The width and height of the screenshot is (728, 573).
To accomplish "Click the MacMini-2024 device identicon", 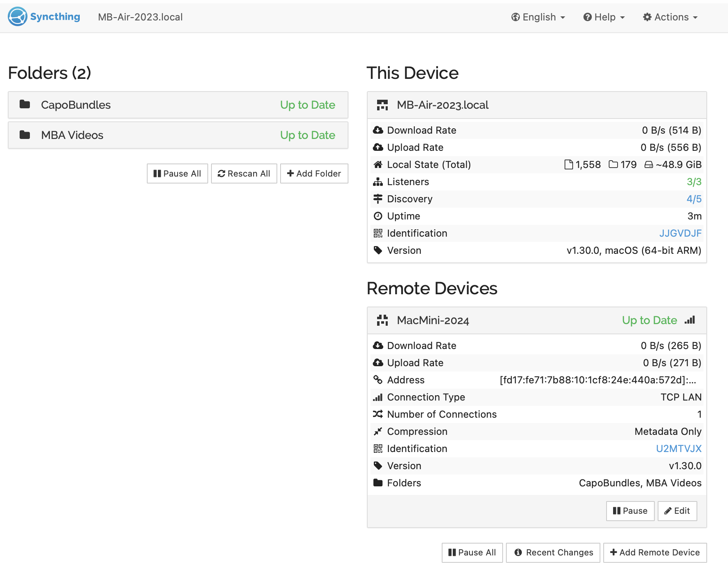I will 382,320.
